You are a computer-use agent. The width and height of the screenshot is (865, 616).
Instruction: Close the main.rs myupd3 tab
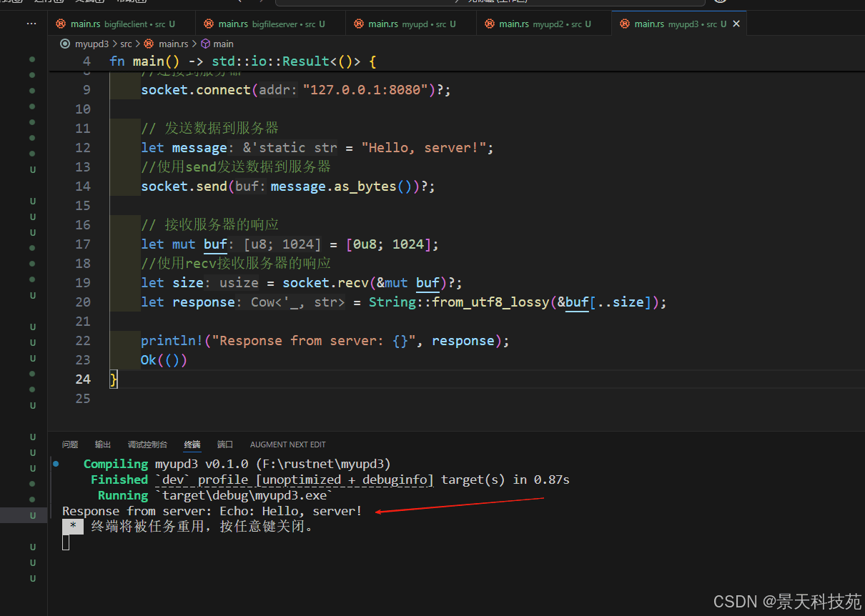736,24
